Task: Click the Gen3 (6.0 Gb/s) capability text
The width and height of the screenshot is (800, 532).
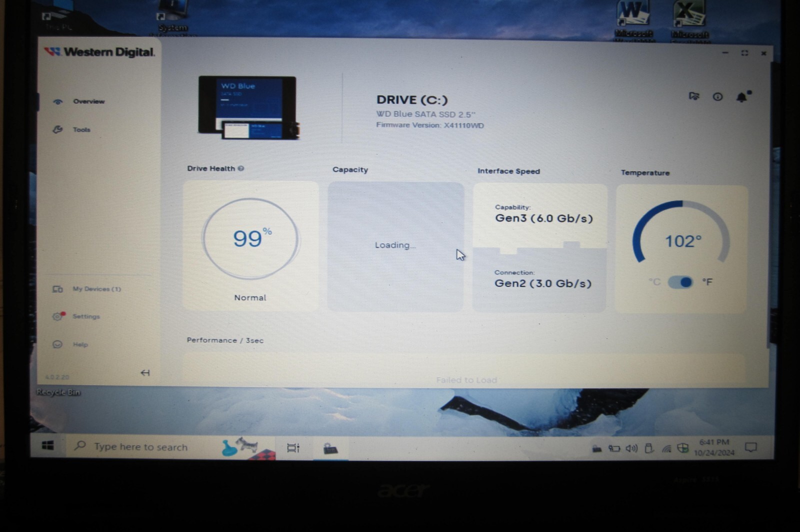Action: [x=544, y=218]
